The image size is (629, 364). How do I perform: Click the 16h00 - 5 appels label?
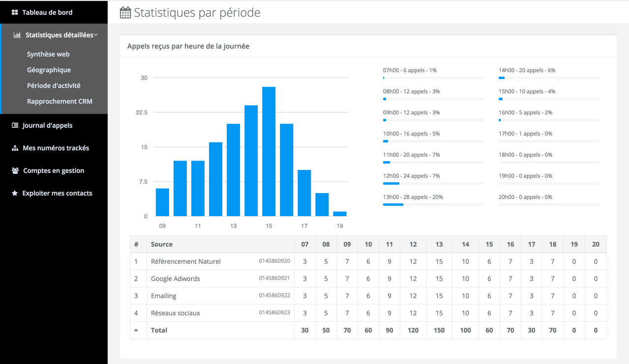tap(525, 112)
